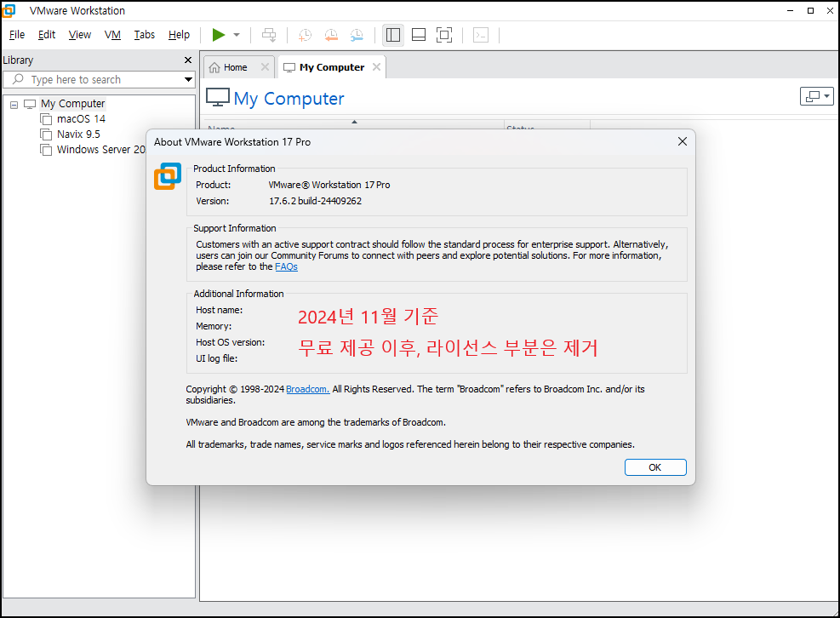Toggle the thumbnail bar view icon
The image size is (840, 618).
pyautogui.click(x=419, y=35)
